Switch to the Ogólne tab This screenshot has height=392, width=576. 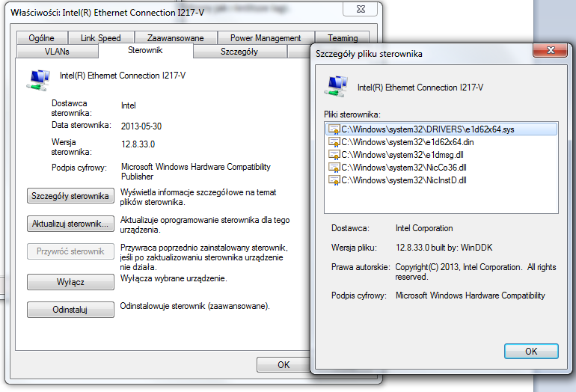[x=41, y=38]
